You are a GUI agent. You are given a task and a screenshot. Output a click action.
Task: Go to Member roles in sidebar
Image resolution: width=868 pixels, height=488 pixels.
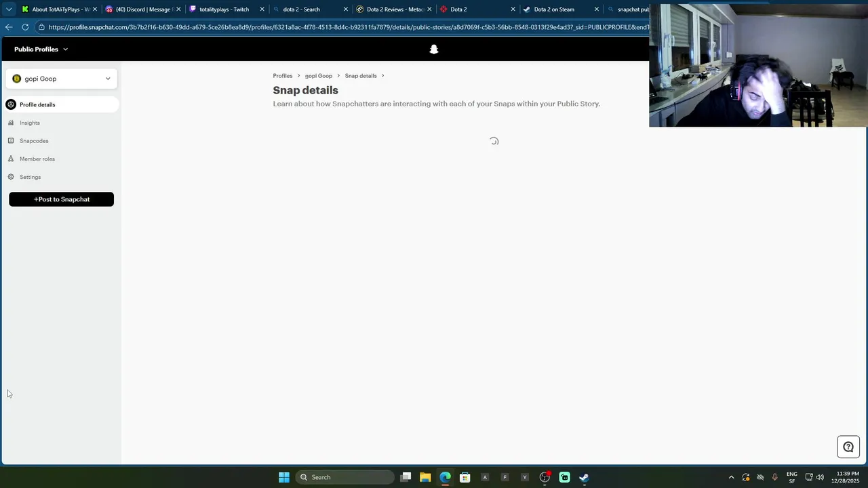37,159
